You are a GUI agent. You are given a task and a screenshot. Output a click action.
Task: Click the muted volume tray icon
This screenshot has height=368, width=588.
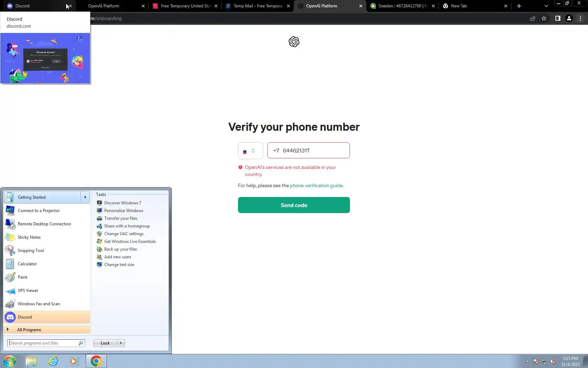[553, 361]
